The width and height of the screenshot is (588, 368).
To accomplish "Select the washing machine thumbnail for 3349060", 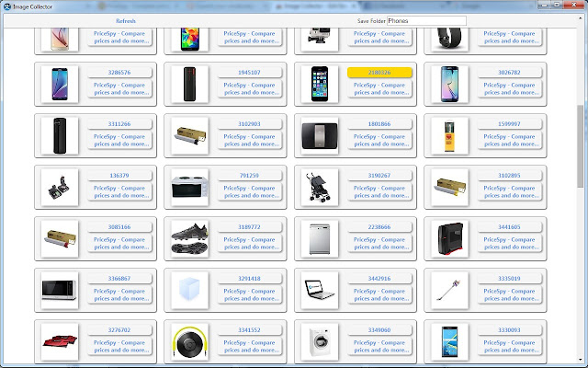I will tap(320, 341).
